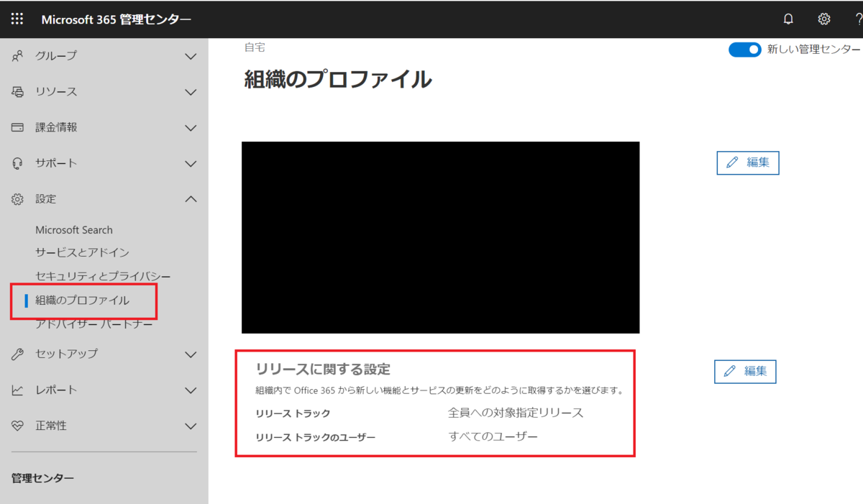Click the リリースに関する設定 heading

pos(323,370)
